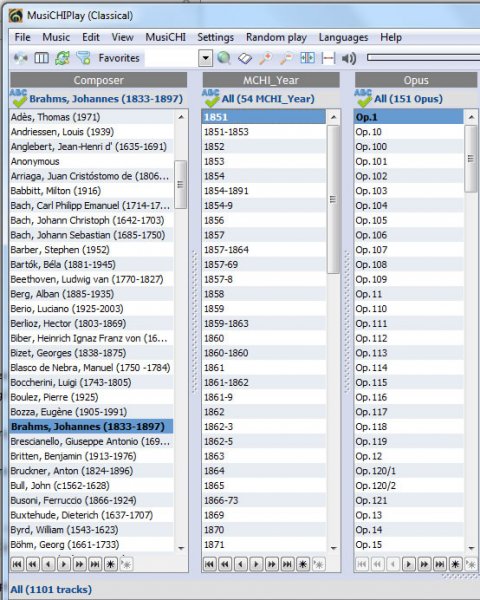Viewport: 480px width, 600px height.
Task: Open the Favorites dropdown arrow
Action: pyautogui.click(x=206, y=58)
